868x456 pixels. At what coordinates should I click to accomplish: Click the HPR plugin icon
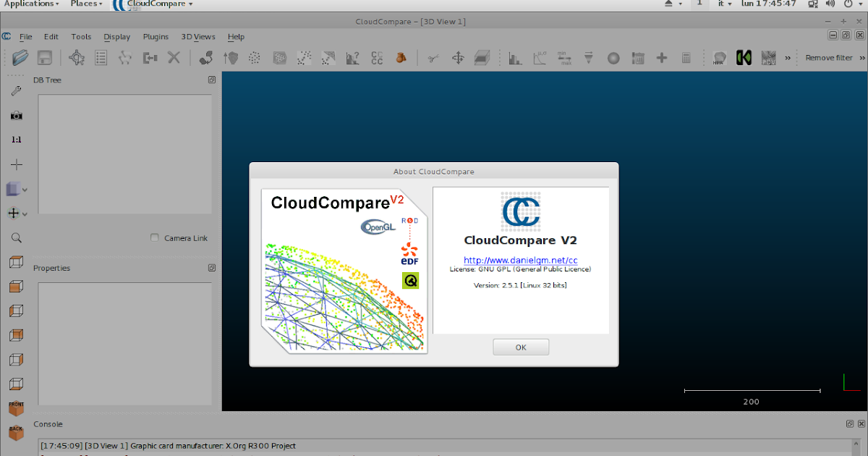pos(720,58)
